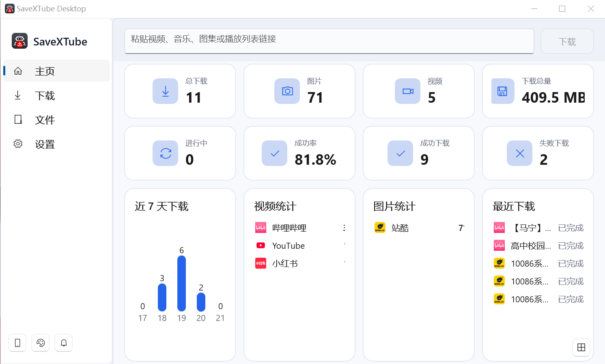The width and height of the screenshot is (605, 364).
Task: Click the SaveXTube Desktop title bar icon
Action: [9, 9]
